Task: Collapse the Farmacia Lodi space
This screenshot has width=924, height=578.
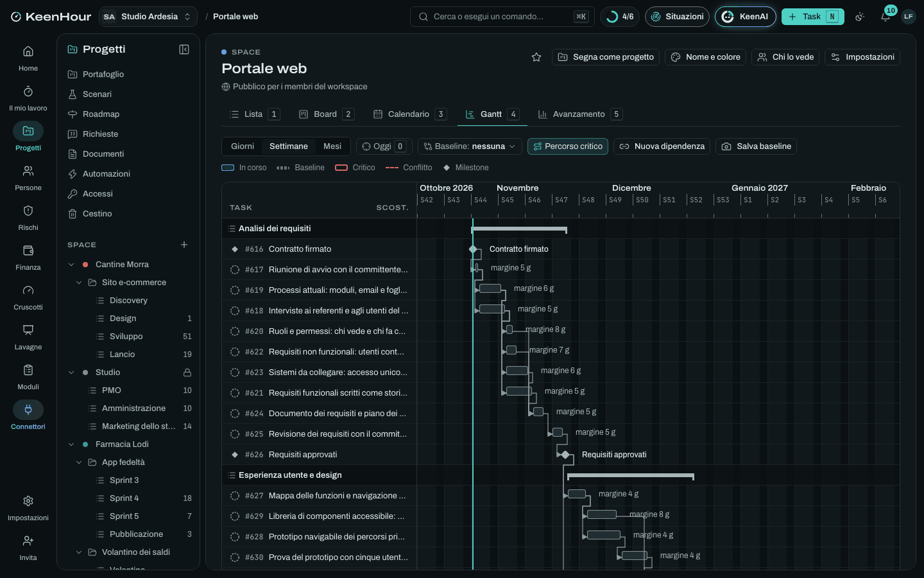Action: [x=71, y=444]
